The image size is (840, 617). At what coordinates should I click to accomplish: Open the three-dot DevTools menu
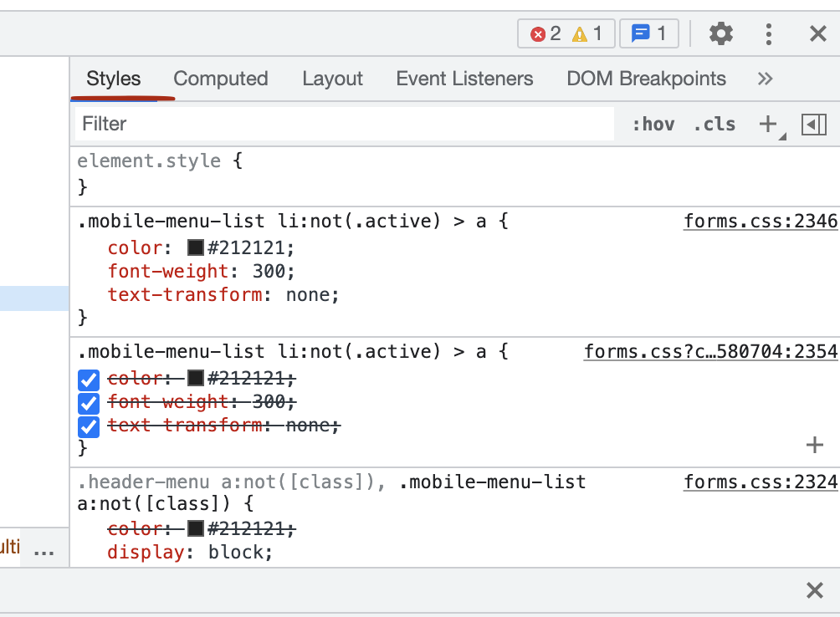pyautogui.click(x=769, y=33)
